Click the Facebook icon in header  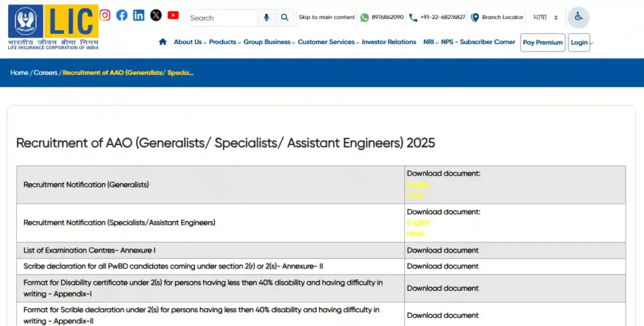coord(122,15)
